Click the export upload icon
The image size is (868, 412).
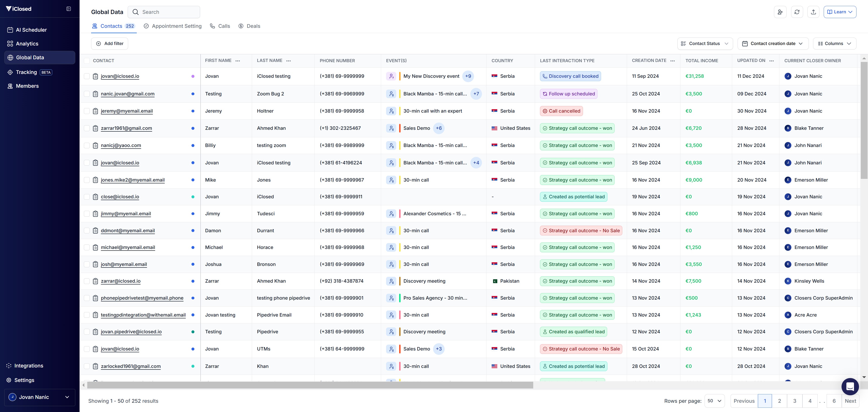tap(813, 12)
